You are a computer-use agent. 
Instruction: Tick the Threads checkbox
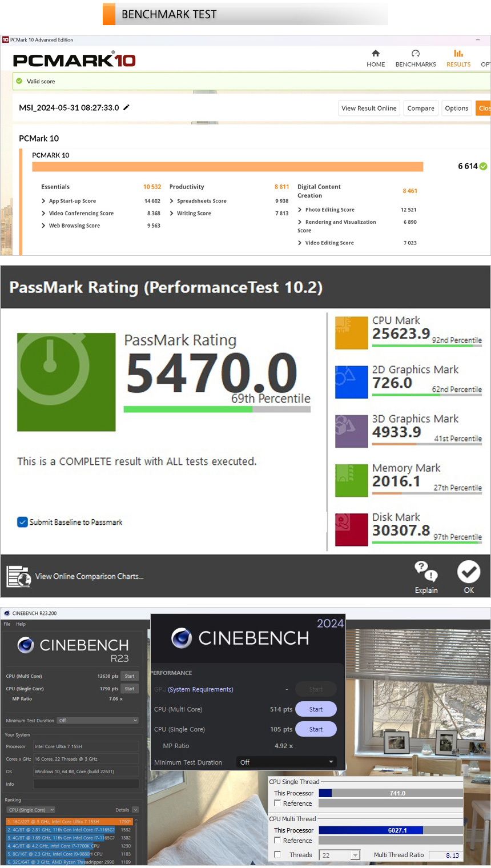click(277, 855)
